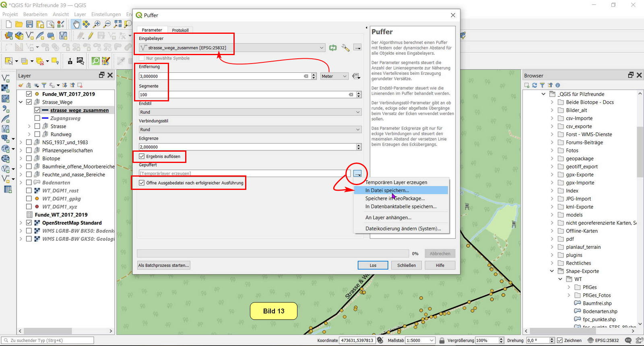The width and height of the screenshot is (644, 346).
Task: Toggle 'Öffne Ausgabedatei nach erfolgreicher Ausführung' checkbox
Action: 142,183
